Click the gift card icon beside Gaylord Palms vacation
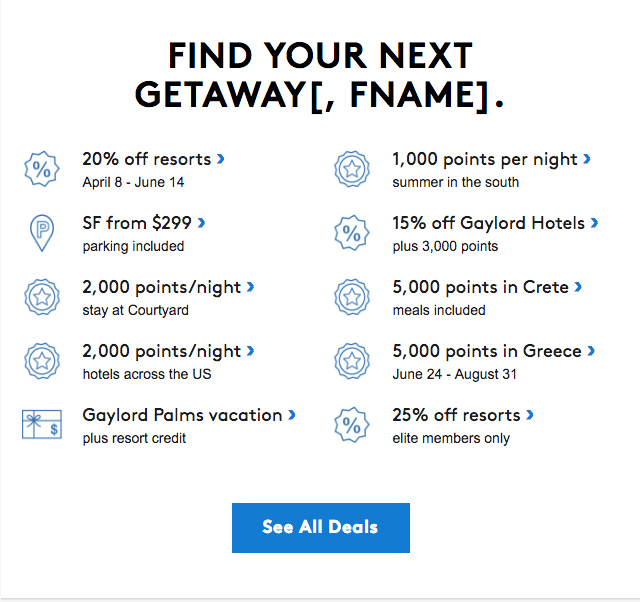 42,424
